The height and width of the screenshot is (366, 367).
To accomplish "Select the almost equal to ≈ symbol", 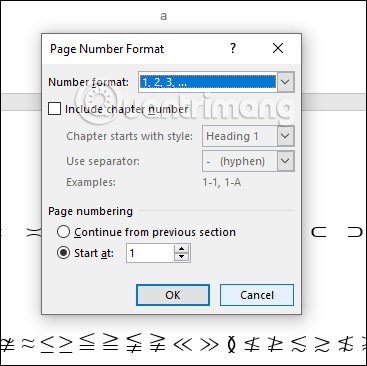I will (29, 344).
